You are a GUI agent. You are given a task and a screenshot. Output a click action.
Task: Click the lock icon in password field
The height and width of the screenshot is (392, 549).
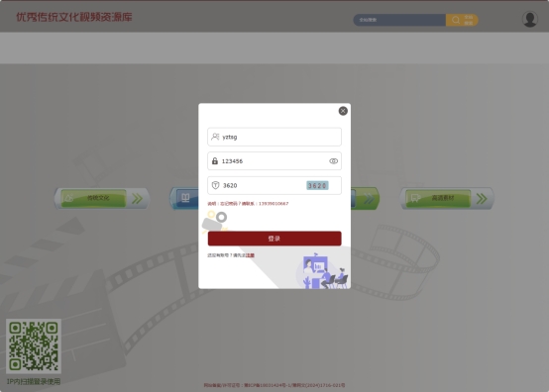(215, 160)
